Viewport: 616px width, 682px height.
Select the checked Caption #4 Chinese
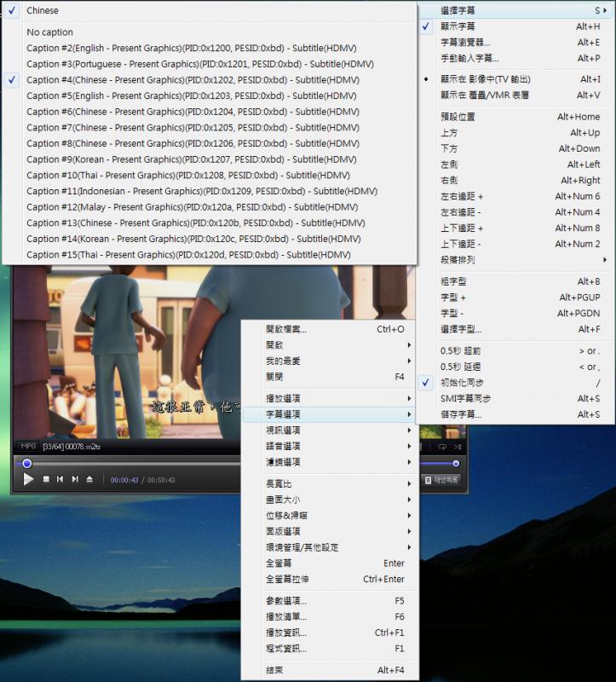point(210,80)
